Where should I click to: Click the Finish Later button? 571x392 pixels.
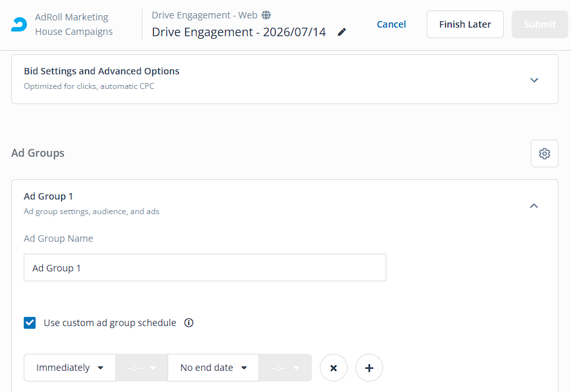click(465, 24)
